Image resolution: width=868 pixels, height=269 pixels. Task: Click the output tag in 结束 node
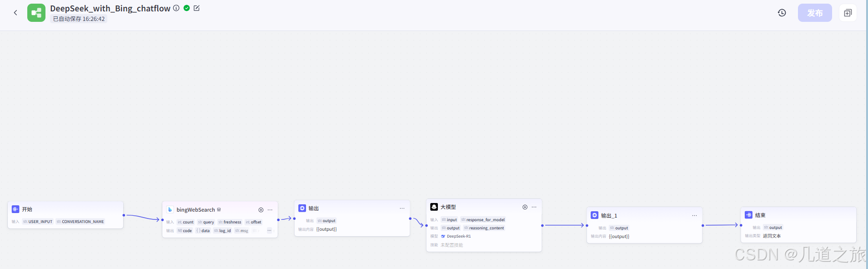(773, 228)
